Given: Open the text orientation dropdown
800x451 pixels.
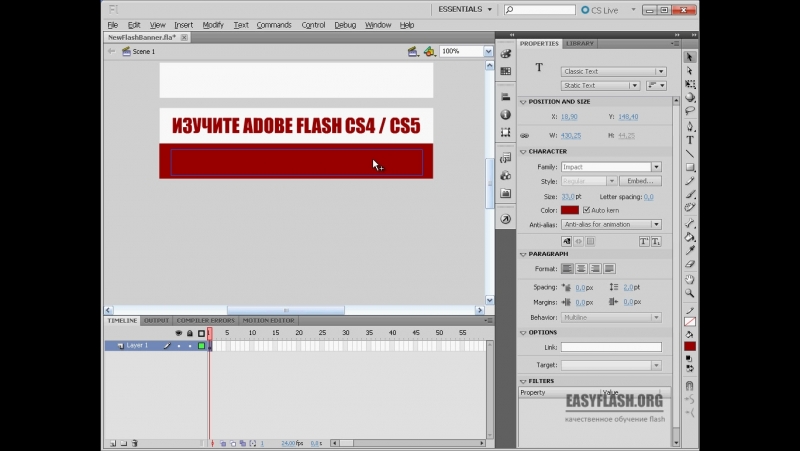Looking at the screenshot, I should click(x=656, y=85).
